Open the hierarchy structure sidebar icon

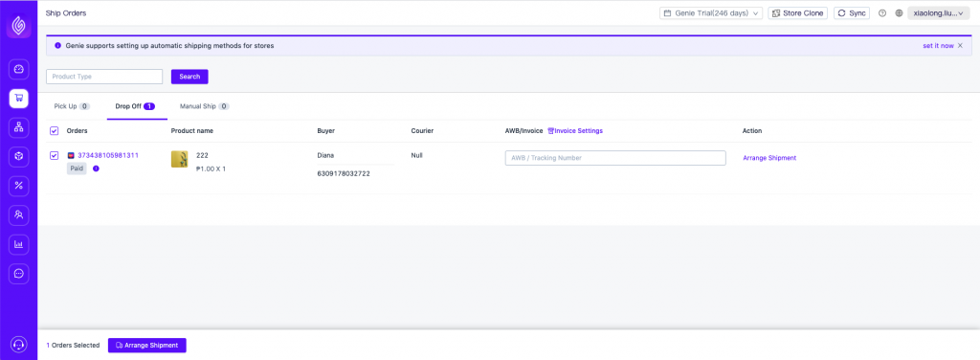(19, 128)
